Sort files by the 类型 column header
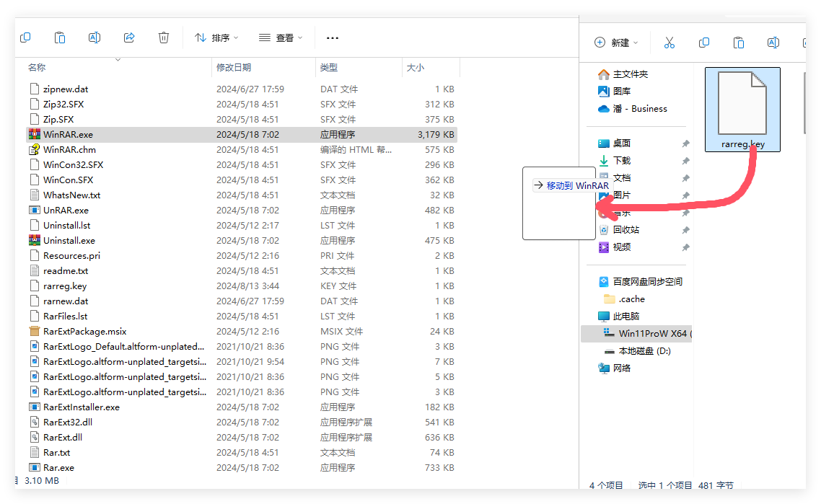821x504 pixels. coord(329,68)
